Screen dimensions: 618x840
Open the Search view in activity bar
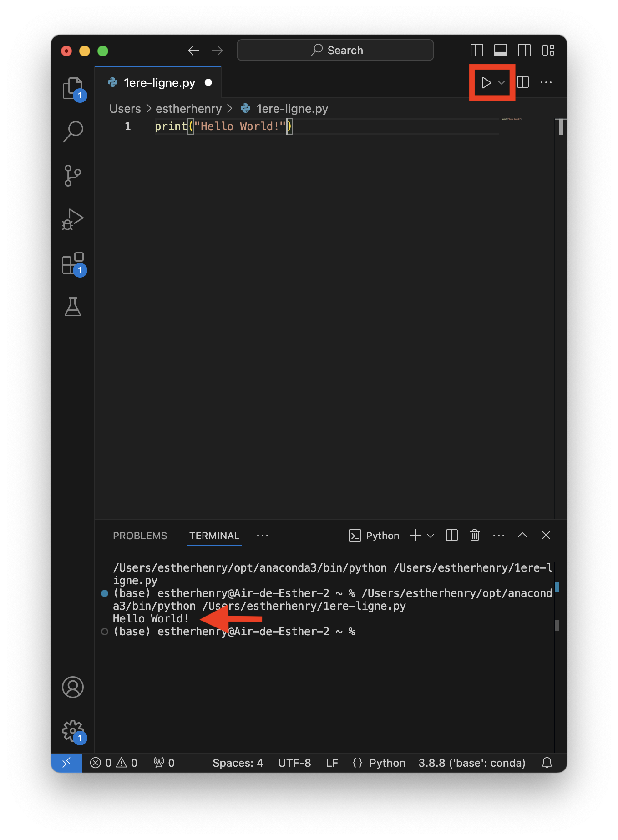[73, 132]
